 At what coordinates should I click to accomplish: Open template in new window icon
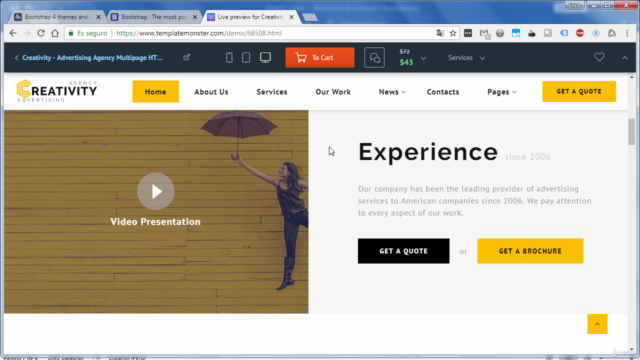click(187, 57)
